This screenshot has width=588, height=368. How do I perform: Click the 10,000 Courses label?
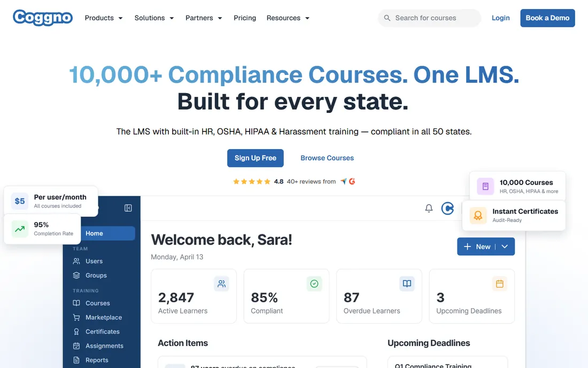tap(526, 182)
